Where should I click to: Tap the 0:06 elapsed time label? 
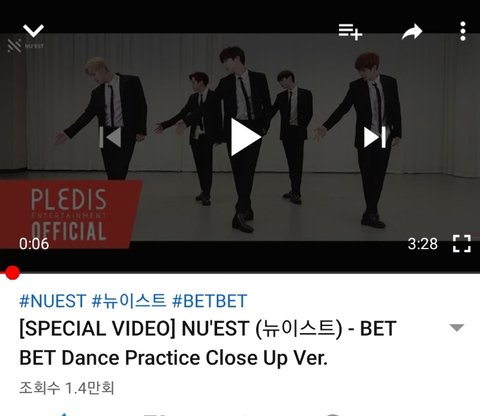click(34, 244)
